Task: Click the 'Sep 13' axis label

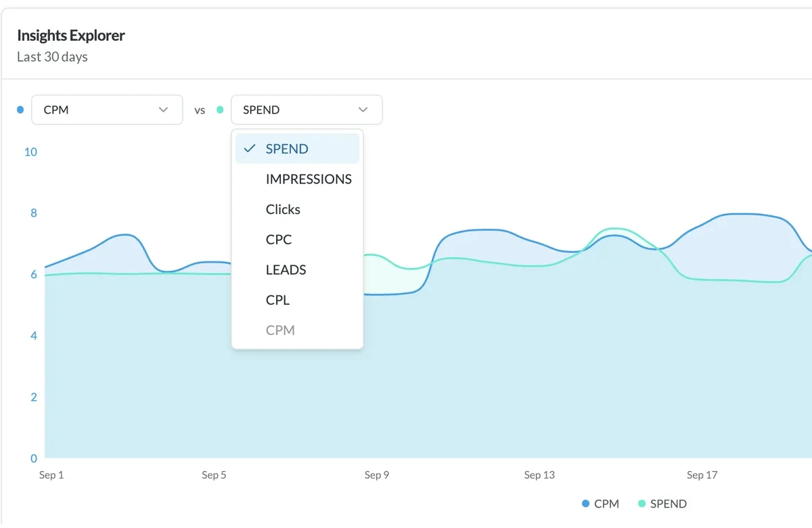Action: click(x=539, y=475)
